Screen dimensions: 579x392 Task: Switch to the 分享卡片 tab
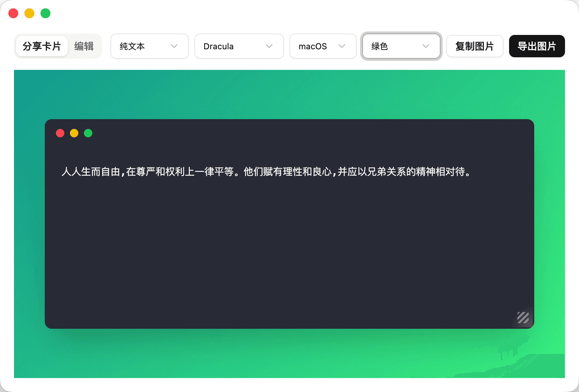(x=42, y=46)
